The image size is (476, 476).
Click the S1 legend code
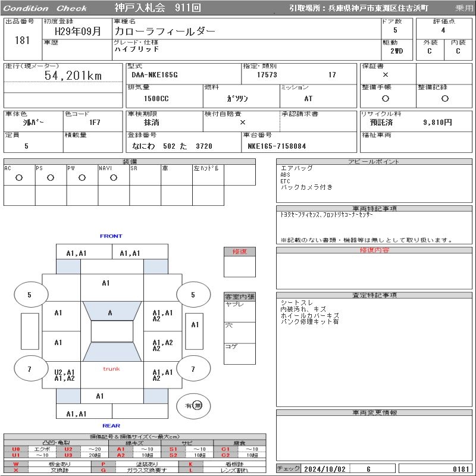pos(173,449)
